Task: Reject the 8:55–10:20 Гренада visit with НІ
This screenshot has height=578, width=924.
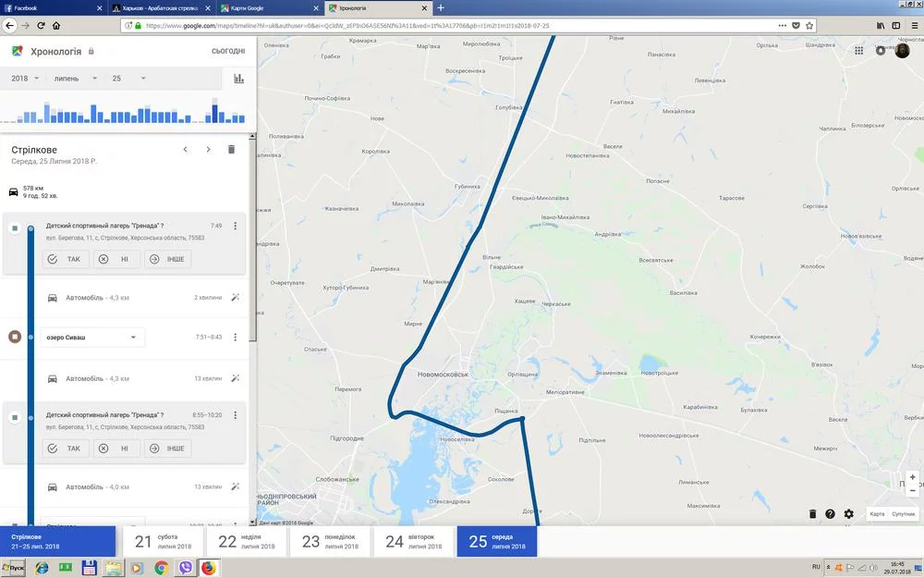Action: pos(116,449)
